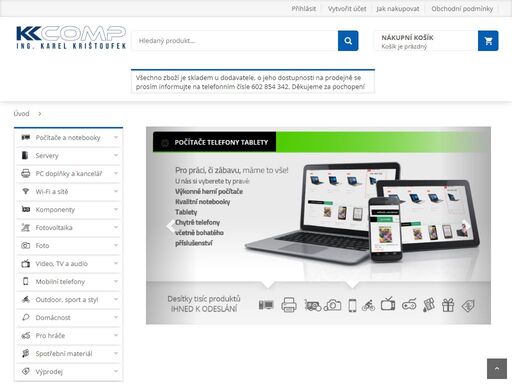This screenshot has height=384, width=512.
Task: Click the Výprodej tag icon
Action: pyautogui.click(x=26, y=371)
